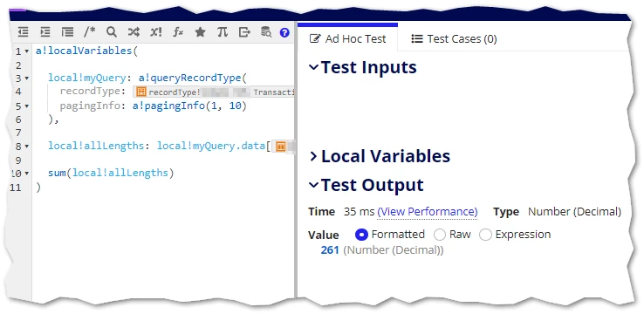Select the Formatted value option
Image resolution: width=644 pixels, height=314 pixels.
362,235
